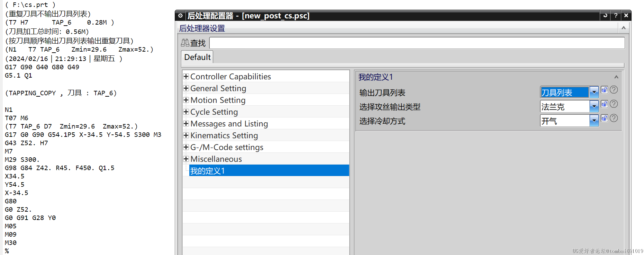Screen dimensions: 644x255
Task: Click the 'G0 G91 G28 Y0' code line
Action: 30,218
